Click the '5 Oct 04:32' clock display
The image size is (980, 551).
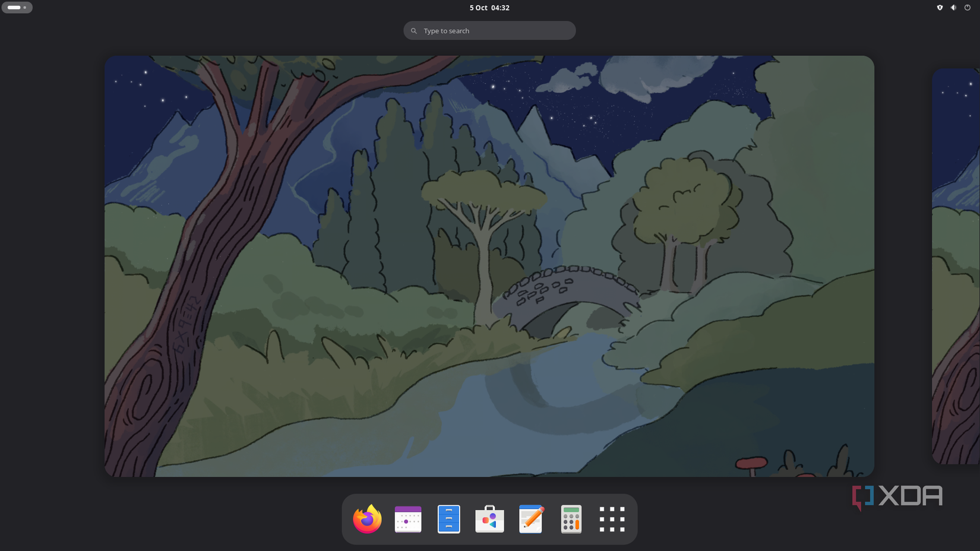click(x=488, y=8)
